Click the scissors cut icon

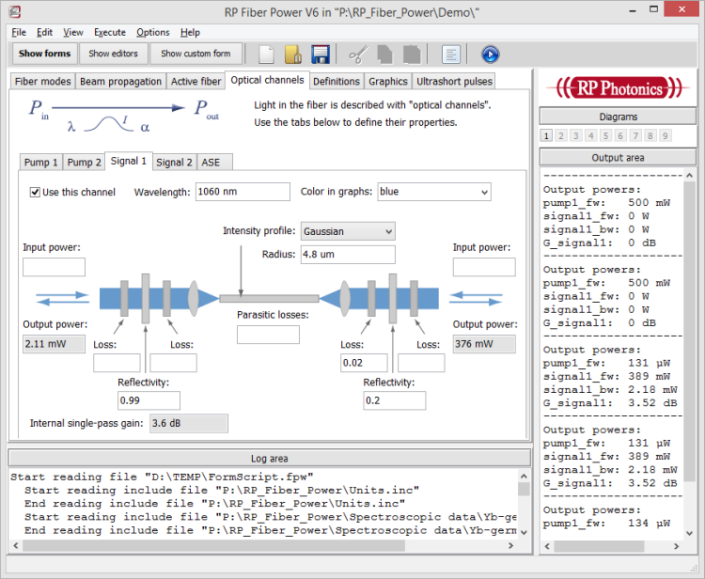[x=358, y=54]
